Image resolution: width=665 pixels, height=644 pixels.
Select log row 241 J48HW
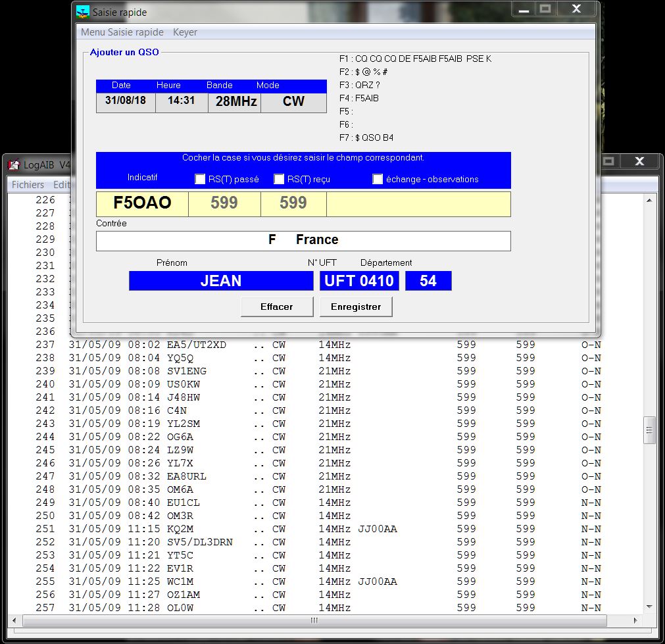coord(318,397)
